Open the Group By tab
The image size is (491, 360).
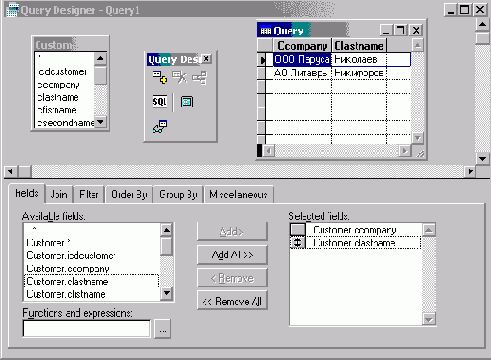click(178, 194)
